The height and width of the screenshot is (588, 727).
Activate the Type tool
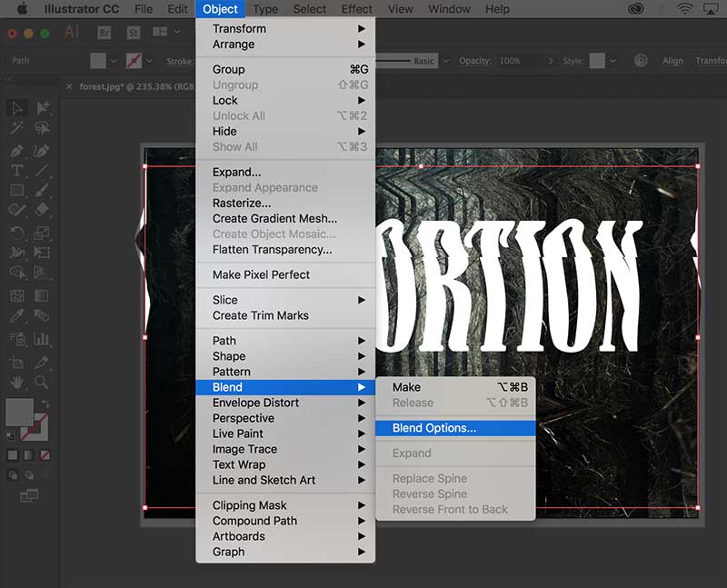point(17,171)
